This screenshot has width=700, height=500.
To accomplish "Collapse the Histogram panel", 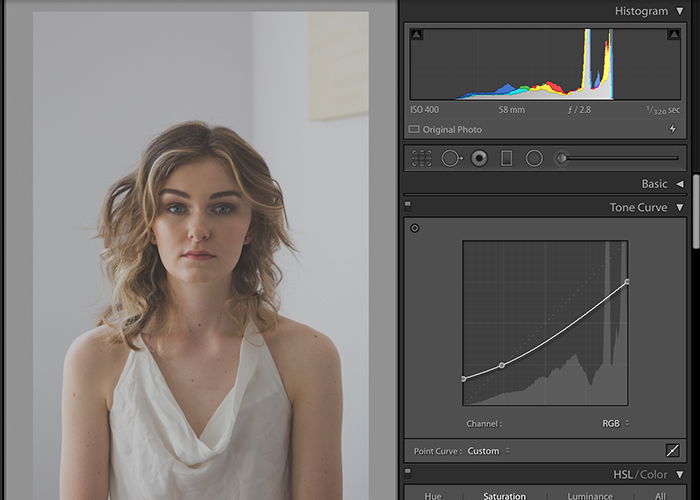I will pyautogui.click(x=679, y=11).
